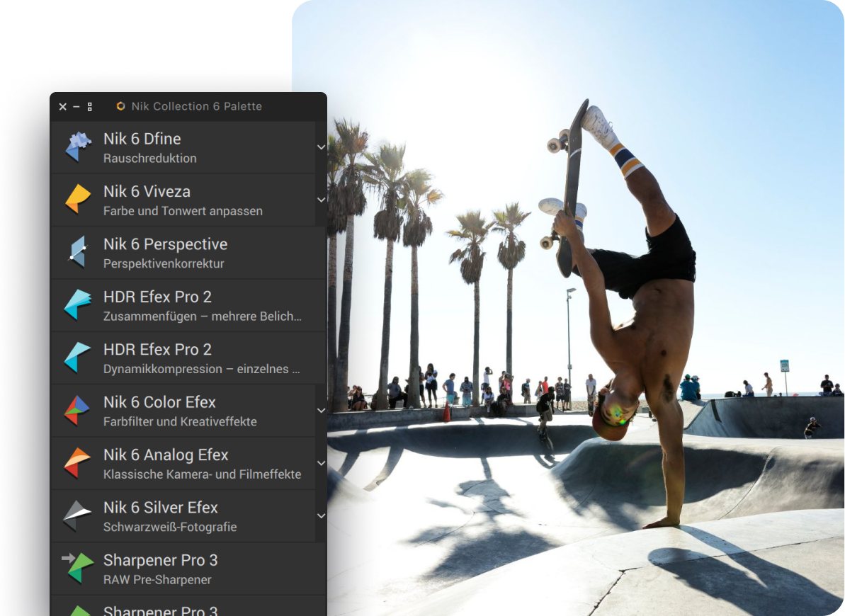Select 'Zusammenfügen – mehrere Belich...' subtitle
The width and height of the screenshot is (845, 616).
203,316
